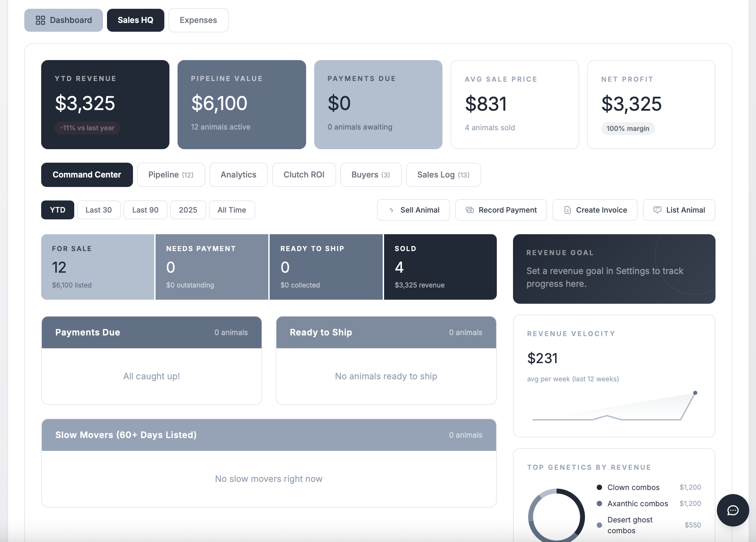Click the '12 animals active' text
The image size is (756, 542).
tap(221, 127)
